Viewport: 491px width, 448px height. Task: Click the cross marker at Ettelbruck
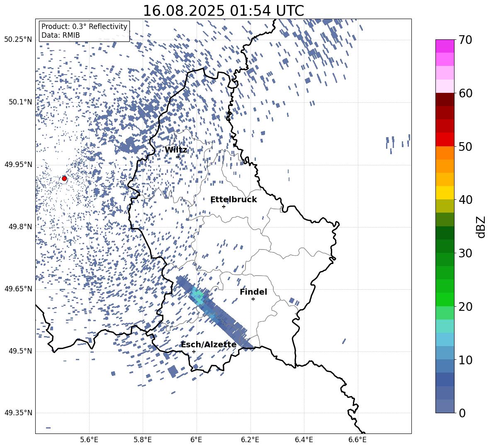[x=224, y=206]
